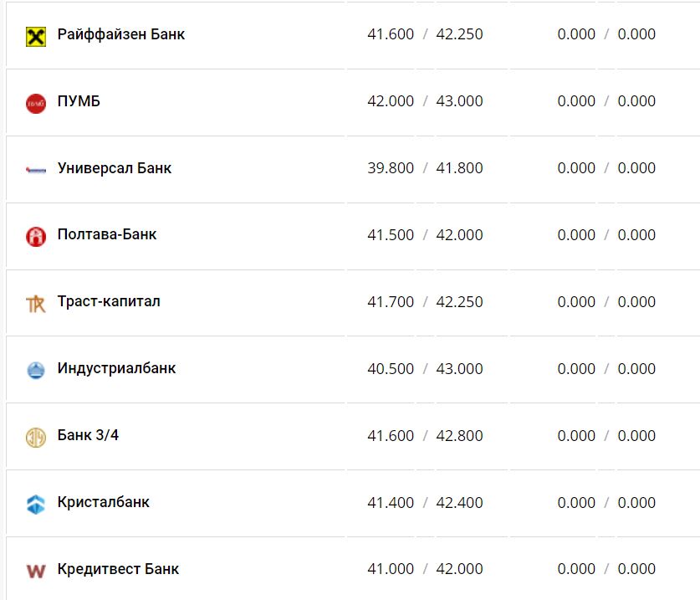
Task: Click the Индустриалбанк blue globe logo
Action: (x=35, y=370)
